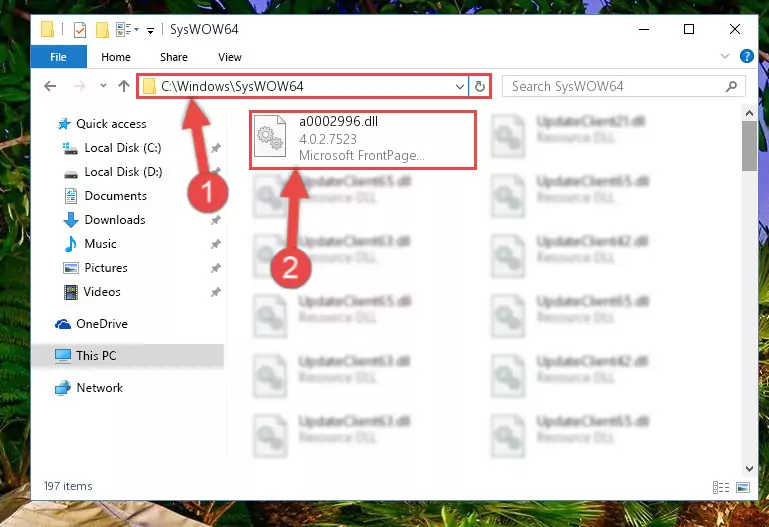Screen dimensions: 769x527
Task: Click the Properties quick access toolbar icon
Action: coord(79,30)
